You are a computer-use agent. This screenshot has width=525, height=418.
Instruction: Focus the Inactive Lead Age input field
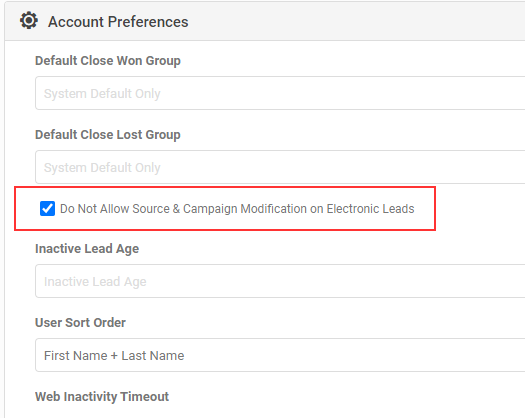[280, 281]
